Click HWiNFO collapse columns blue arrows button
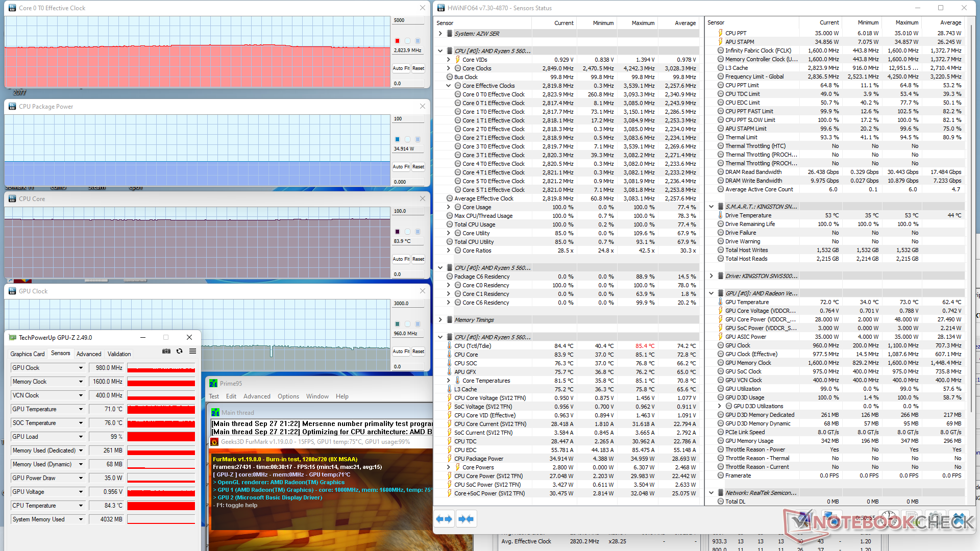Viewport: 980px width, 551px height. tap(465, 519)
